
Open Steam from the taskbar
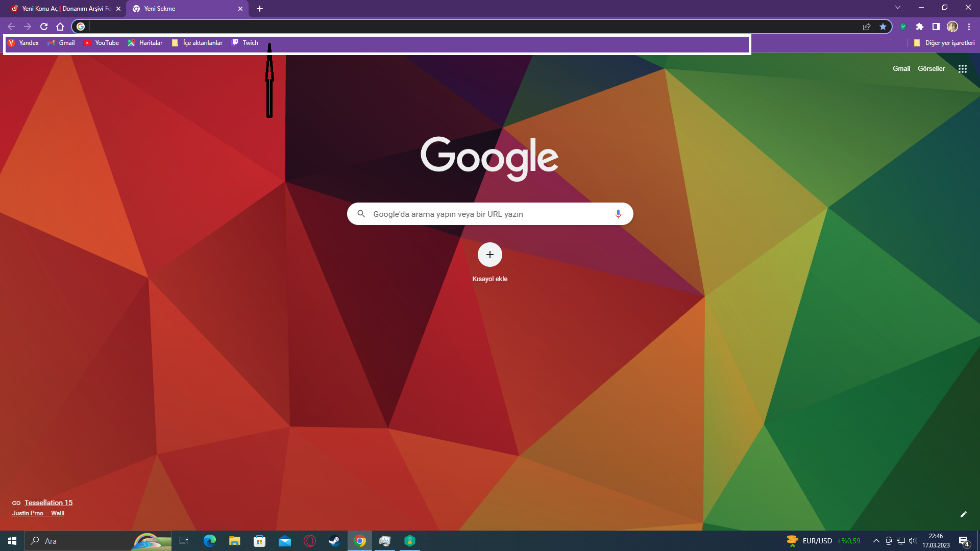tap(334, 541)
